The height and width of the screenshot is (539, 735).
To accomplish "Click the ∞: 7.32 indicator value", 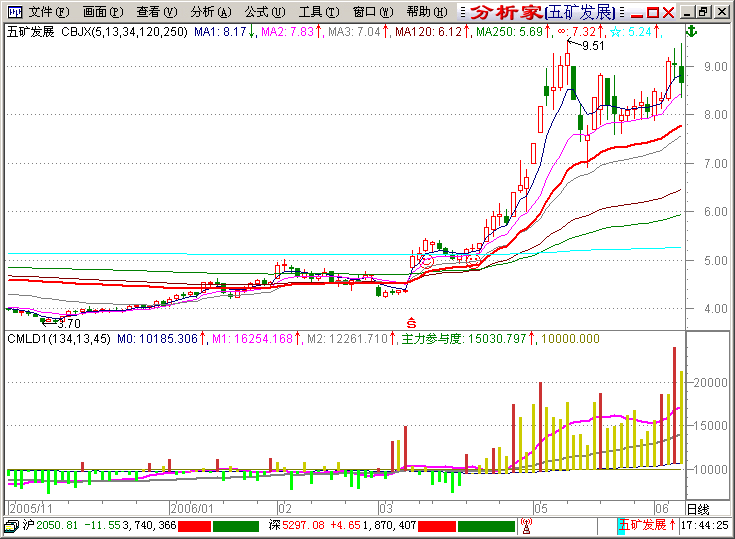I will (x=577, y=32).
